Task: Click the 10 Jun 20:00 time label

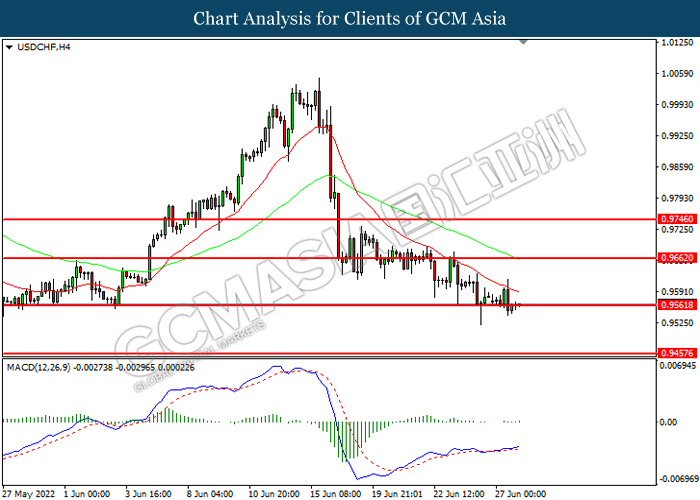Action: click(x=274, y=494)
